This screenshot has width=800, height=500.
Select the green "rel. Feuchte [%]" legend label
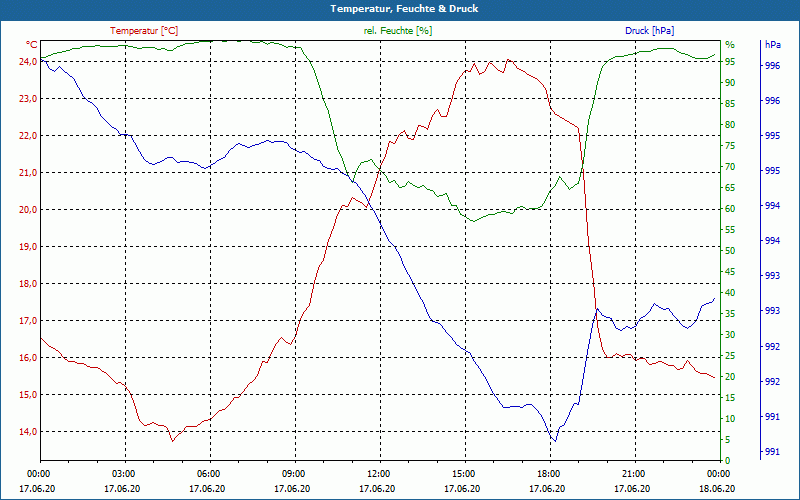tap(398, 31)
